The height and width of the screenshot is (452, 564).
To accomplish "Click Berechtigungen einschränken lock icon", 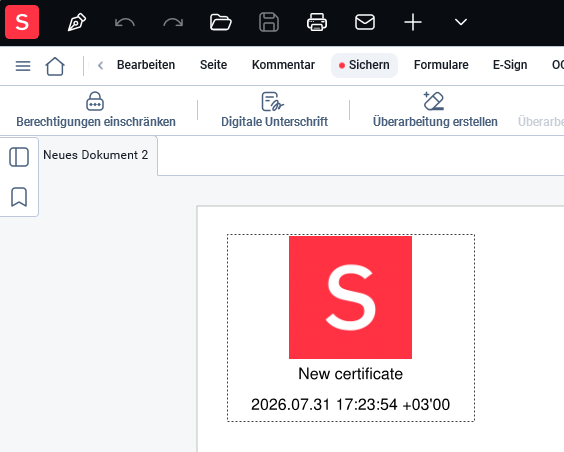I will click(95, 101).
